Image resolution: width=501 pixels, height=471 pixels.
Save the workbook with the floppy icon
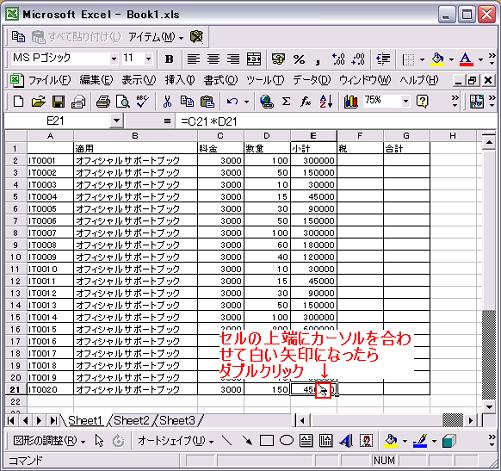pos(58,101)
